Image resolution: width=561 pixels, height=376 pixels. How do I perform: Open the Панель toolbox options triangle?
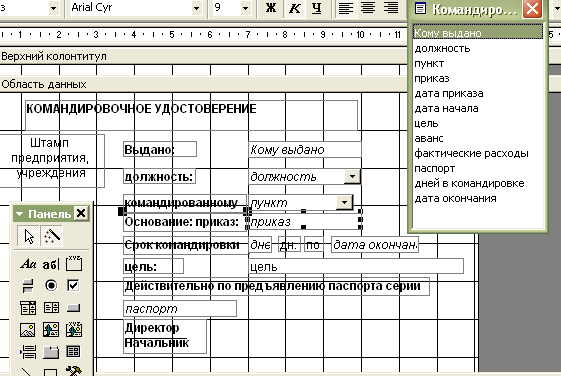[x=19, y=214]
